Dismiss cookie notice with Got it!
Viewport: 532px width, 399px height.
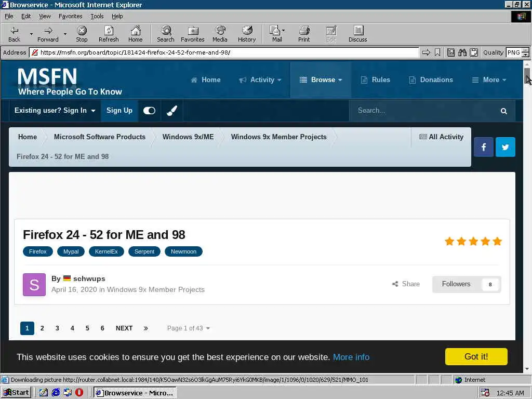tap(476, 356)
